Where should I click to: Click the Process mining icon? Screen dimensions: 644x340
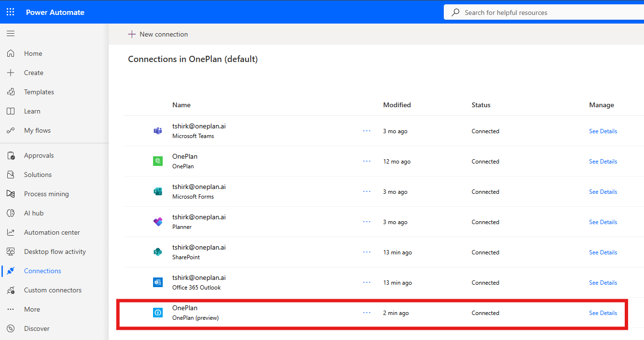(11, 194)
